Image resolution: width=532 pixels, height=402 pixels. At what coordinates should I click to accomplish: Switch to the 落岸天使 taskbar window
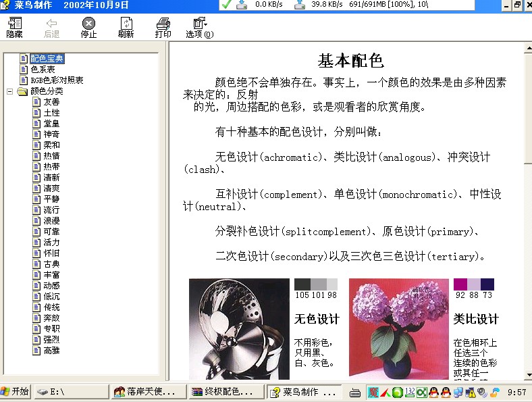click(x=149, y=392)
